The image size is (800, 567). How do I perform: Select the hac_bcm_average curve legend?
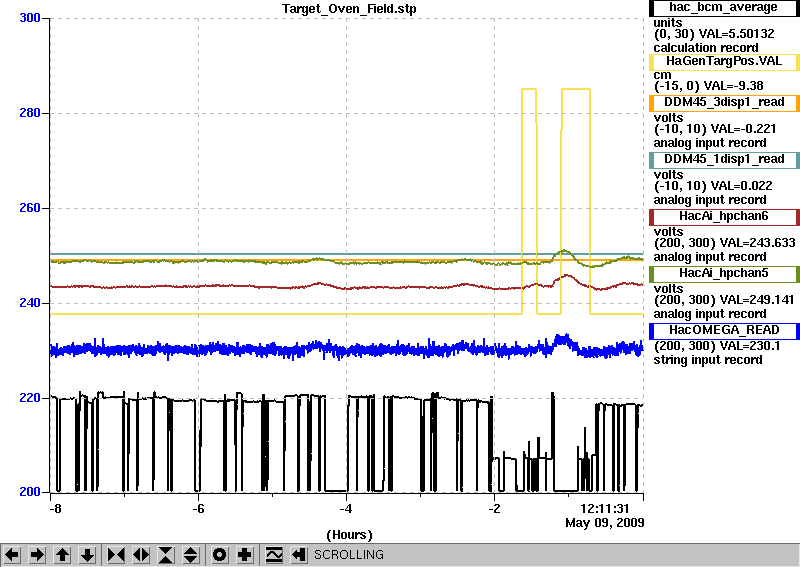[x=723, y=8]
